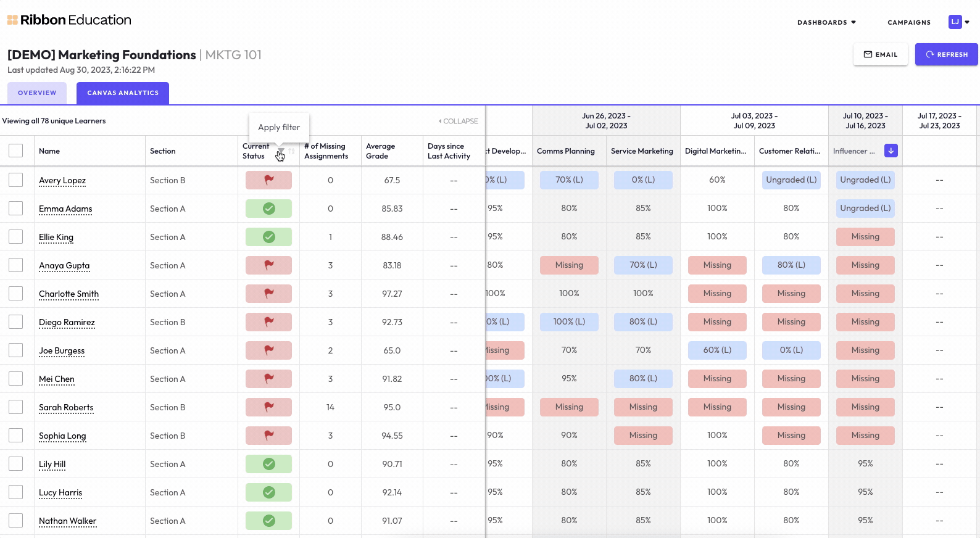Click Avery Lopez's Ungraded (L) Customer Relations cell

pyautogui.click(x=791, y=180)
